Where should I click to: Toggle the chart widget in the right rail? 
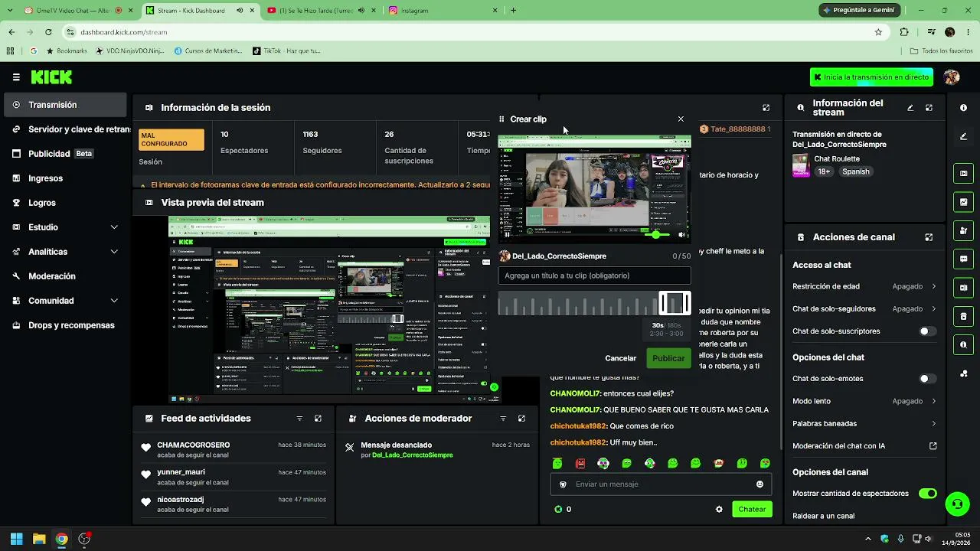[x=963, y=202]
